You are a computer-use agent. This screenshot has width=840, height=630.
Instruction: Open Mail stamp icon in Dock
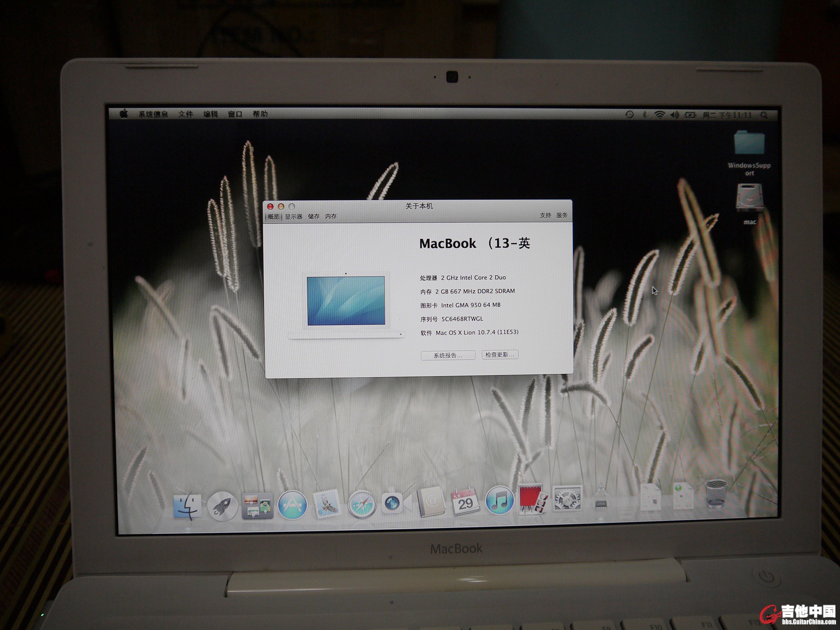pyautogui.click(x=327, y=505)
